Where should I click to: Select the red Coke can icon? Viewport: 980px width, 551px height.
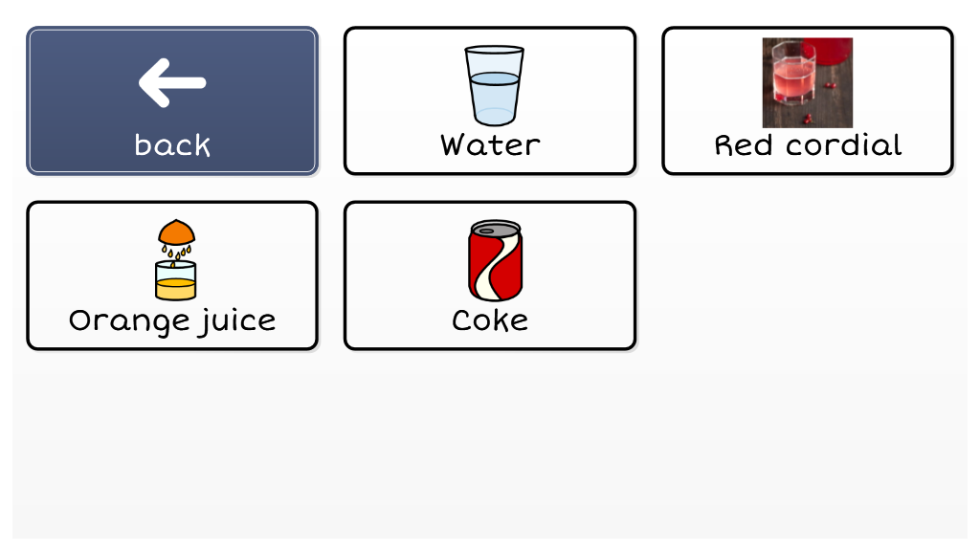(495, 260)
